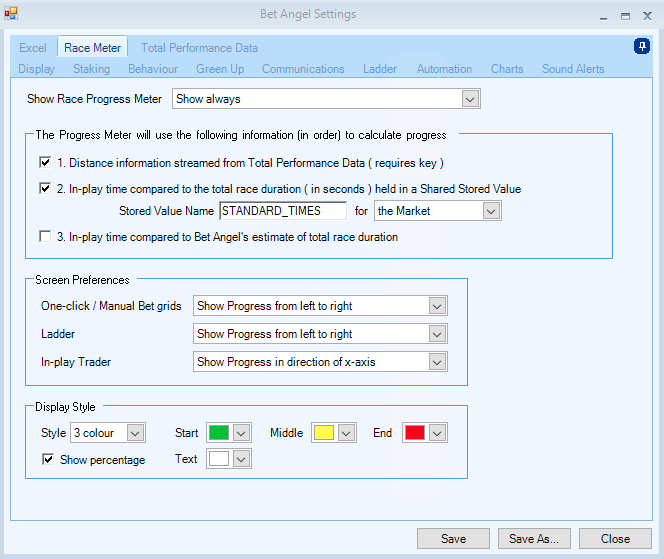Click the red End colour swatch
The width and height of the screenshot is (664, 559).
tap(415, 433)
